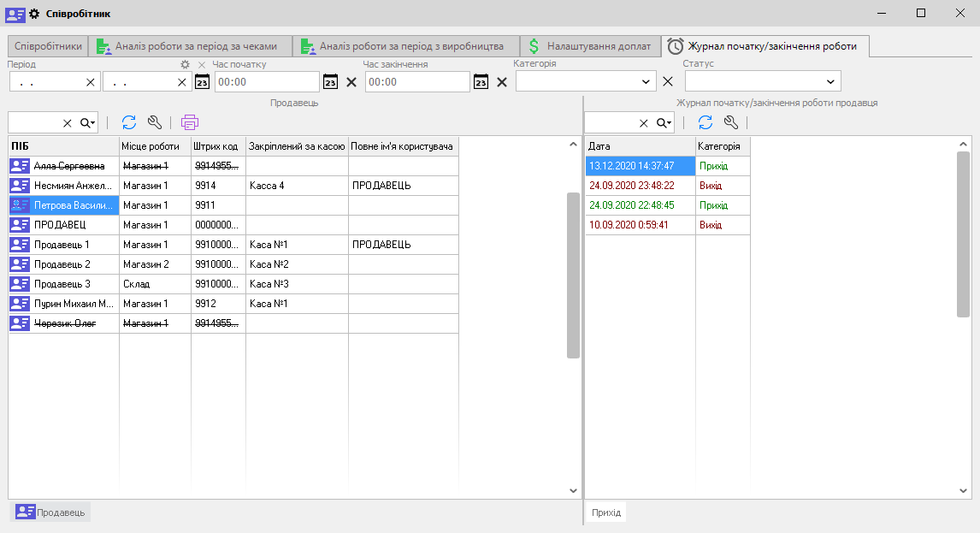Select the Продавець 2 row
The width and height of the screenshot is (980, 533).
pos(62,264)
